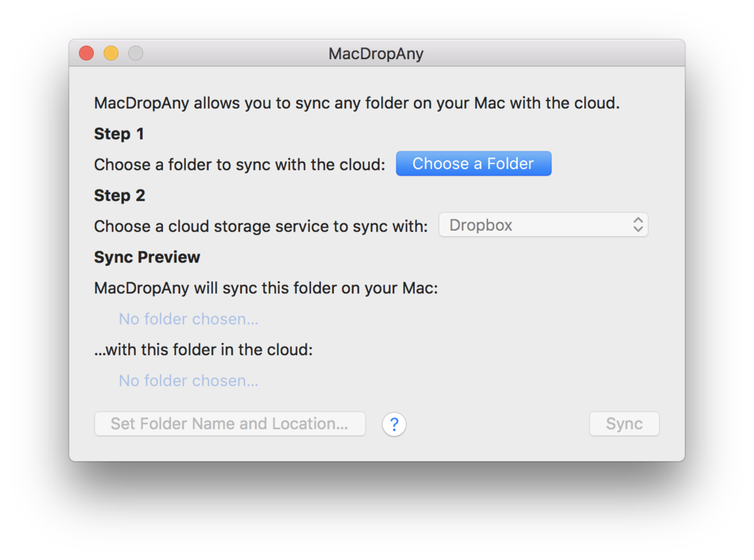
Task: Click the greyed-out zoom window button
Action: tap(135, 53)
